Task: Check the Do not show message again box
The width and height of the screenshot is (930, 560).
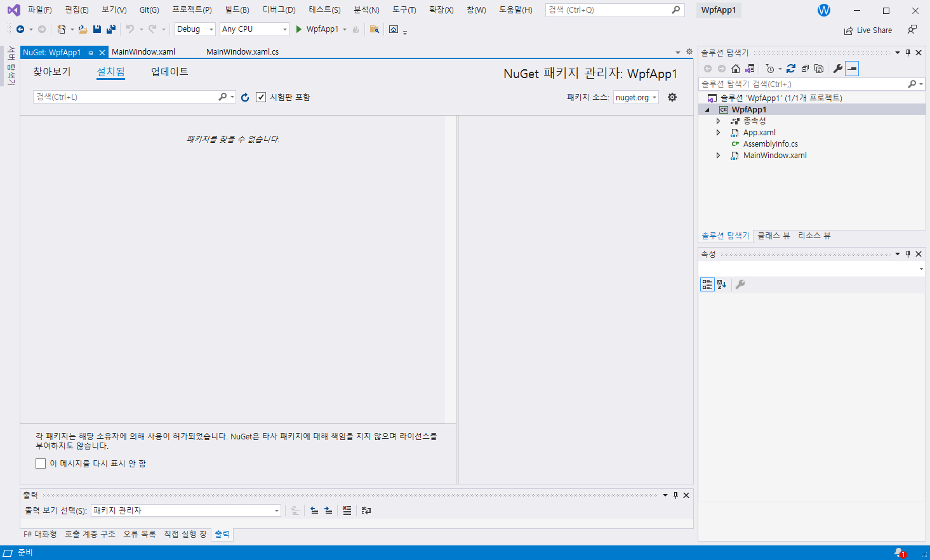Action: (41, 463)
